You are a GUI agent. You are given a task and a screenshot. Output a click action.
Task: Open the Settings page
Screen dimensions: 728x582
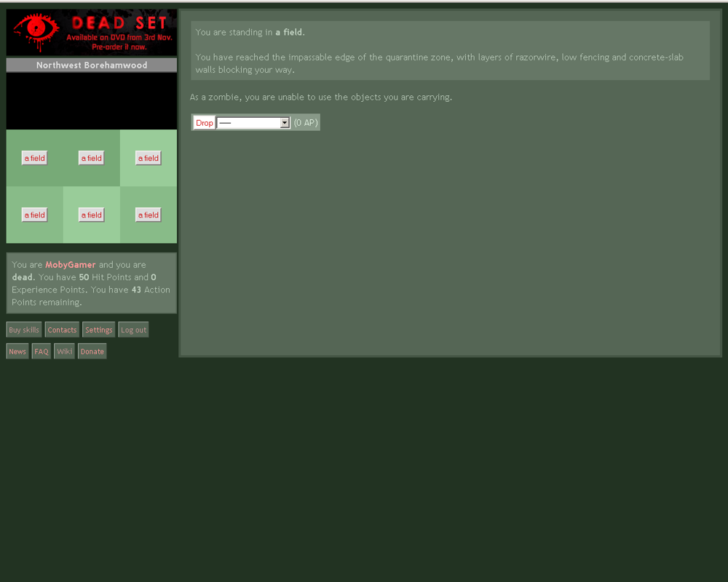pos(98,329)
